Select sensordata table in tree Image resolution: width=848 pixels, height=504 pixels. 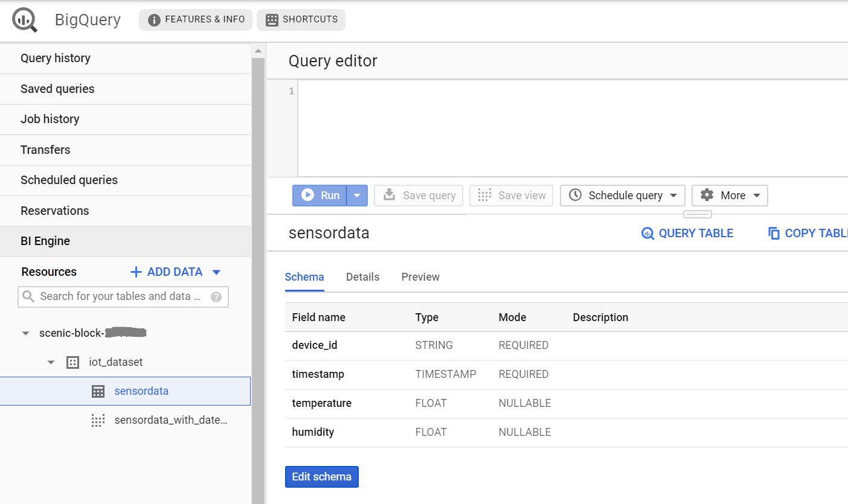tap(125, 391)
